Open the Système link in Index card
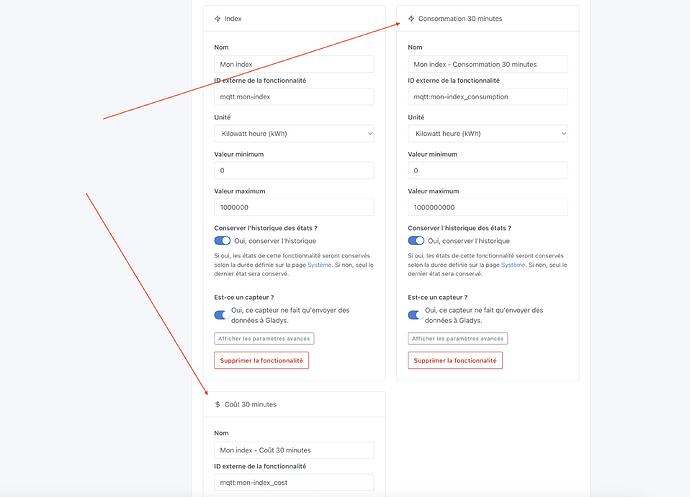This screenshot has height=497, width=690. pyautogui.click(x=319, y=265)
